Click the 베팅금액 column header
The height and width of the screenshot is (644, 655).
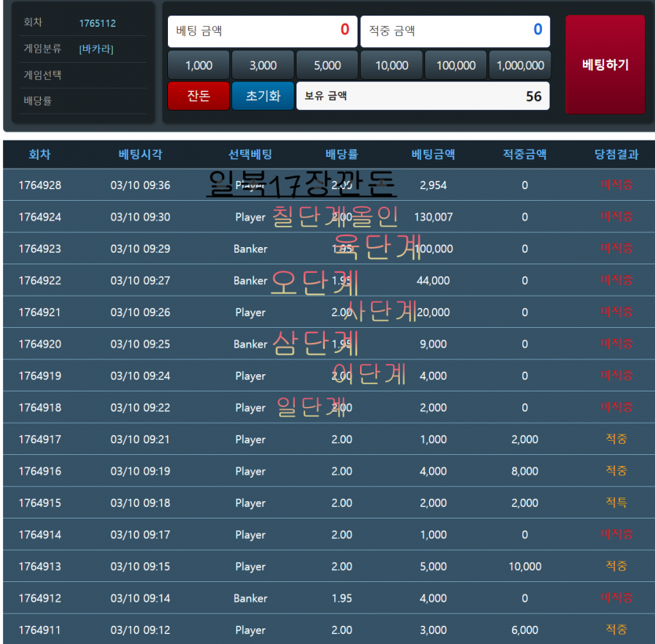(x=433, y=155)
